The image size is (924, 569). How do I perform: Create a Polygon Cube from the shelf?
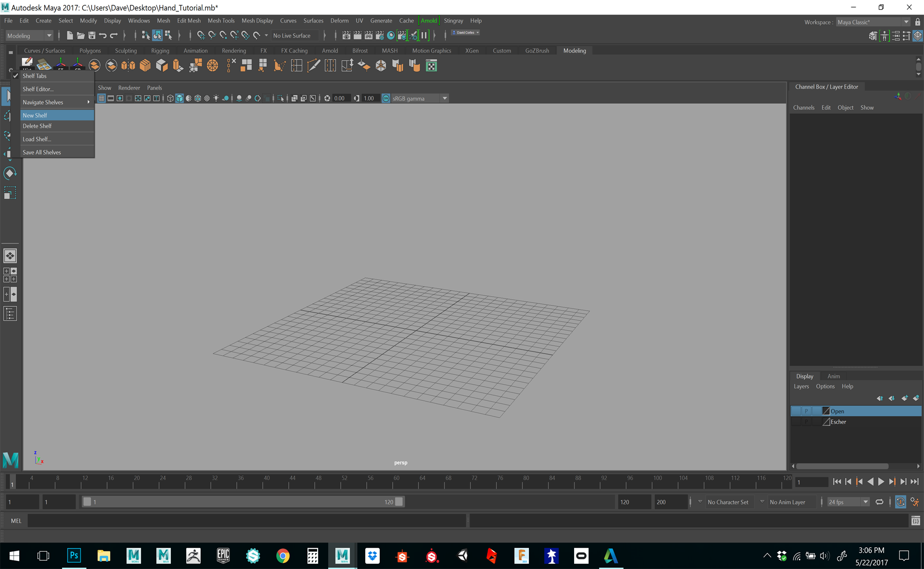[162, 65]
